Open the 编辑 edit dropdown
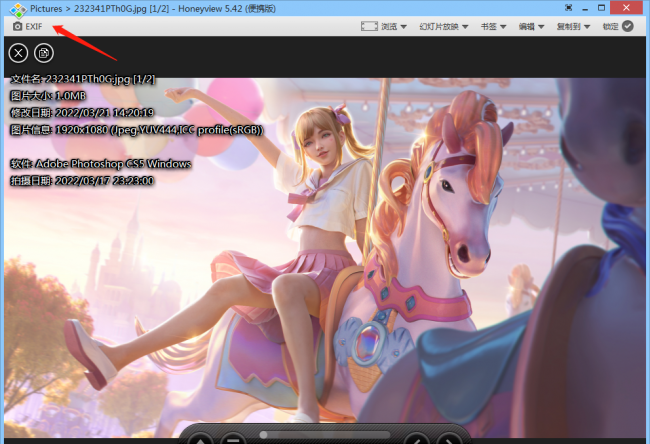The width and height of the screenshot is (650, 444). coord(531,27)
